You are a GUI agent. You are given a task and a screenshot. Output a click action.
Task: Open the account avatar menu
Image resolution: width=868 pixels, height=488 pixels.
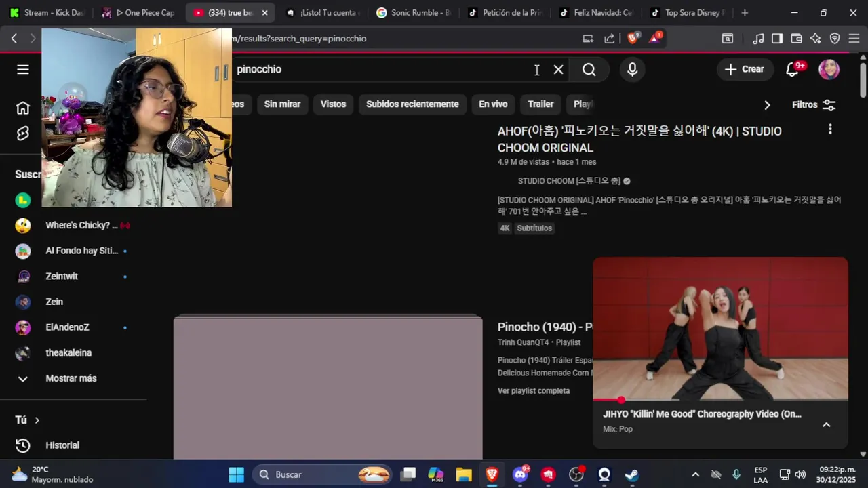pyautogui.click(x=829, y=69)
